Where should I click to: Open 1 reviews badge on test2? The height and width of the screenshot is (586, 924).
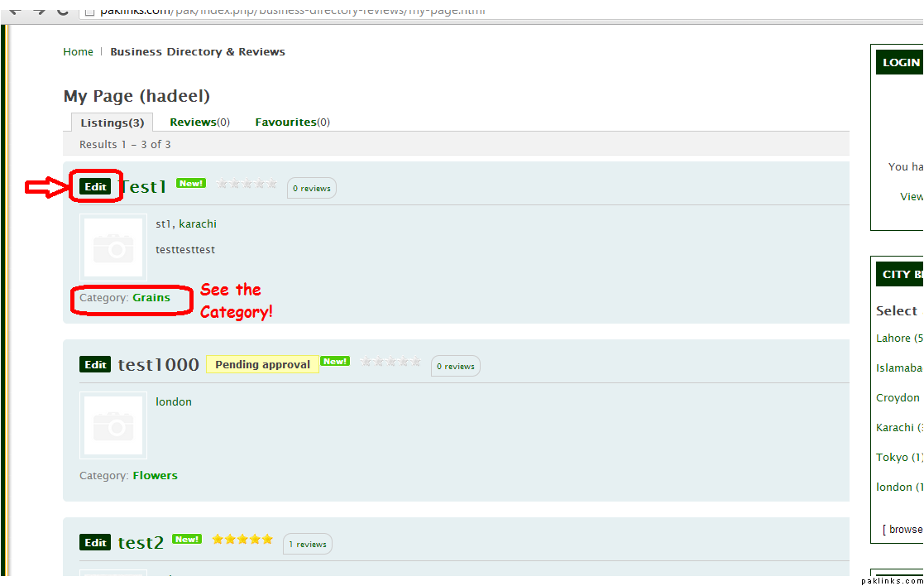[308, 545]
